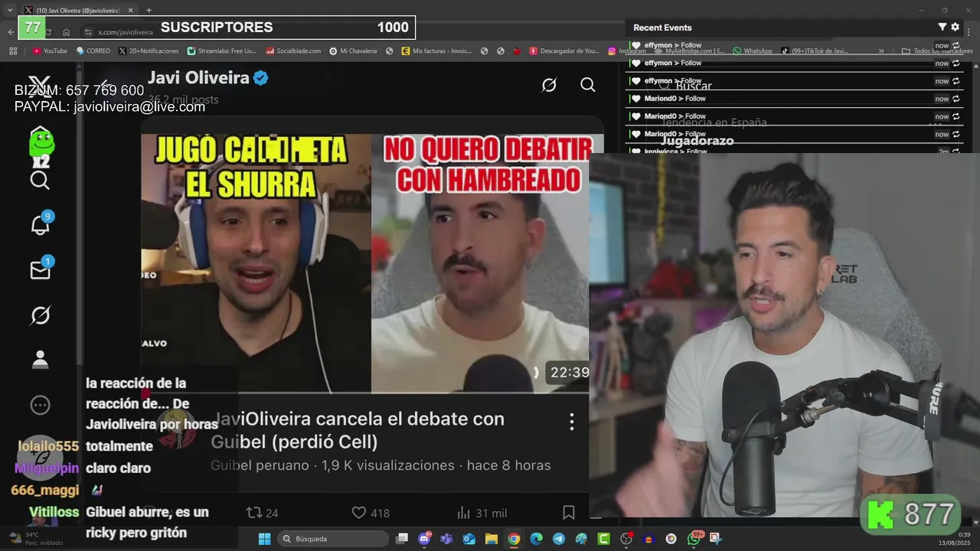Open the notifications bell with badge 9
The width and height of the screenshot is (980, 551).
click(x=40, y=224)
